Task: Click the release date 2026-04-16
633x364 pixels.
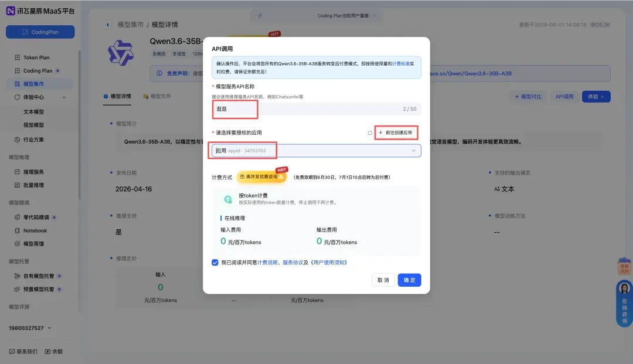Action: click(x=134, y=189)
